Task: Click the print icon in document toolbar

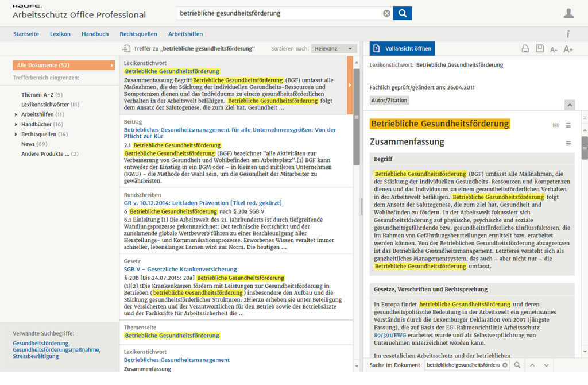Action: 525,48
